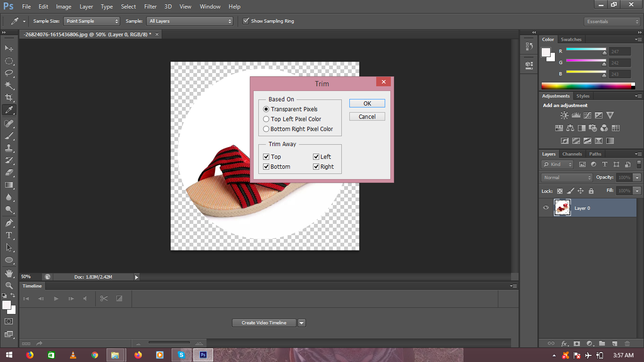
Task: Click the Add layer style fx icon
Action: click(564, 344)
